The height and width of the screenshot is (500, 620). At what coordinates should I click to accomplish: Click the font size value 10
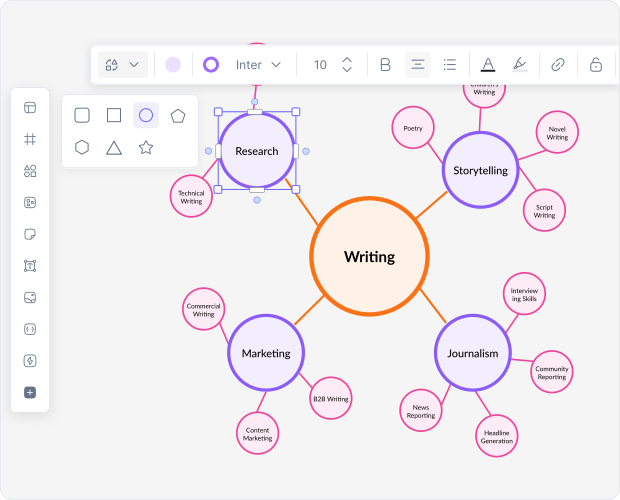(320, 64)
